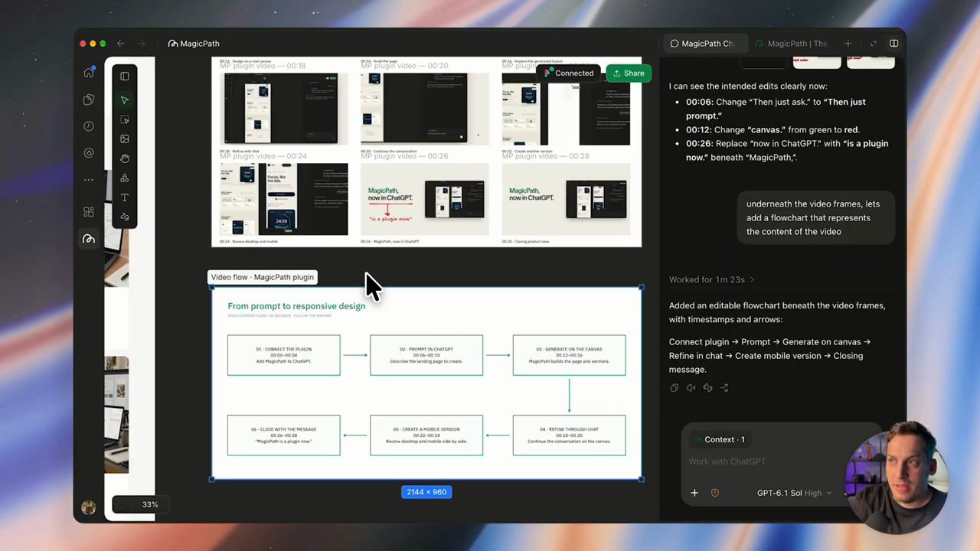Viewport: 980px width, 551px height.
Task: Open the user avatar at the sidebar bottom
Action: 89,507
